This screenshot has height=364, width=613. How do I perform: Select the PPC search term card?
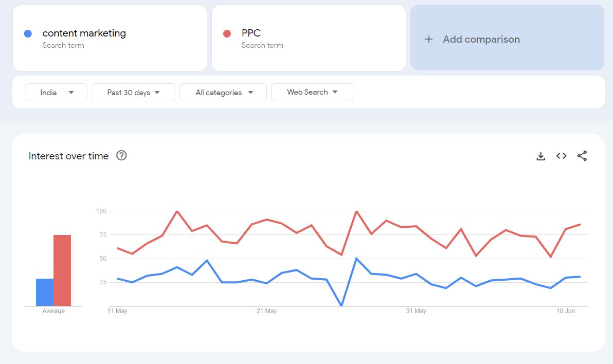pos(308,38)
